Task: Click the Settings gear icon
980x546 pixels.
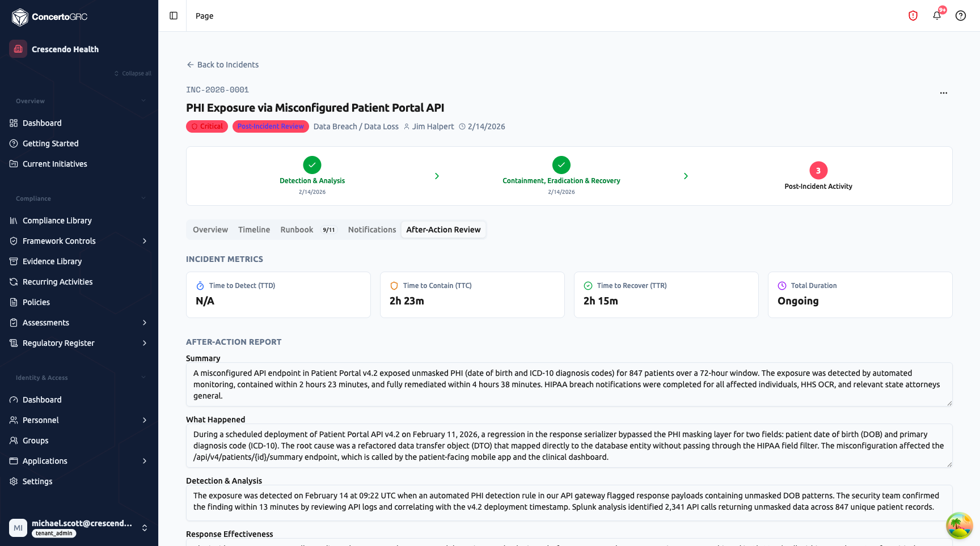Action: tap(14, 481)
